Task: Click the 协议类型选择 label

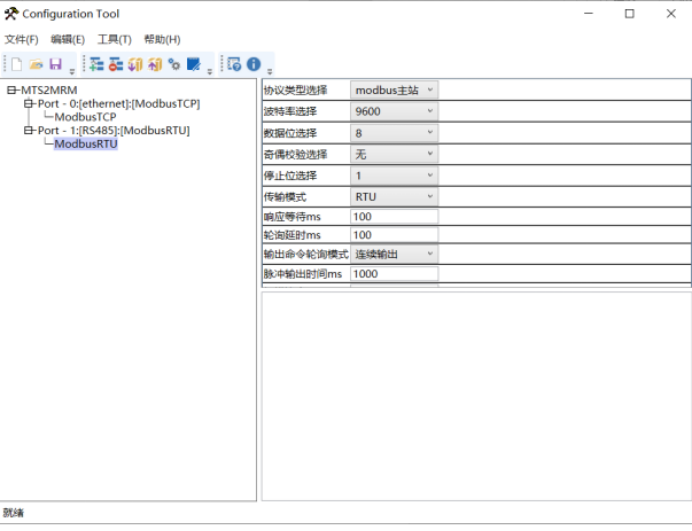Action: [295, 90]
